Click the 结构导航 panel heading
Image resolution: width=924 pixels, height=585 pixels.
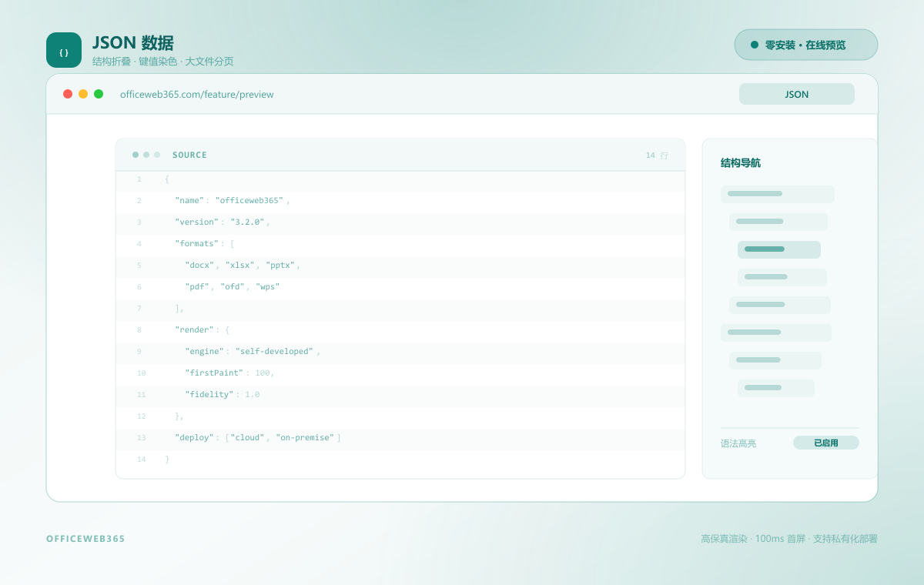741,163
